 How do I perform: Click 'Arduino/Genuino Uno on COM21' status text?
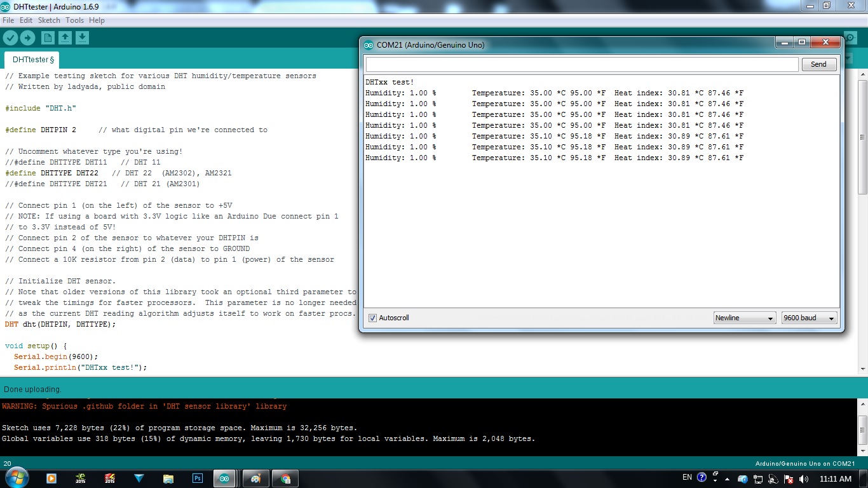(x=806, y=464)
